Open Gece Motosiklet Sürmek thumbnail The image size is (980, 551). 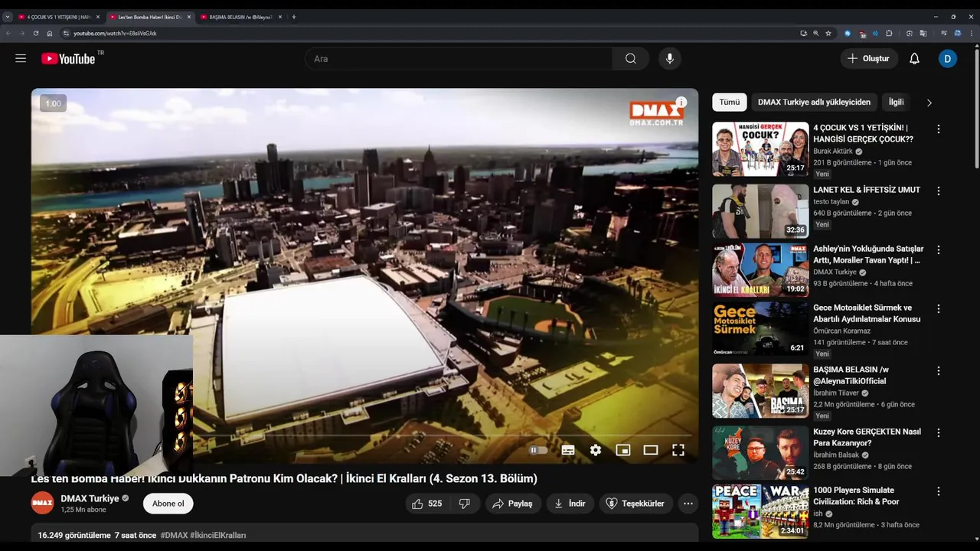[x=760, y=329]
